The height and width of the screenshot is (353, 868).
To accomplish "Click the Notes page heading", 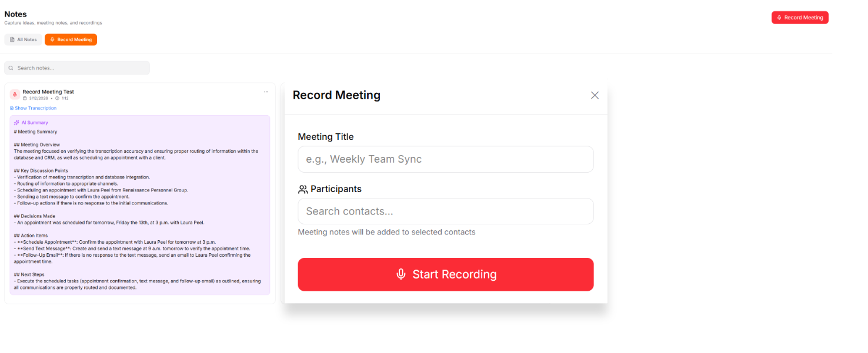I will click(x=15, y=14).
